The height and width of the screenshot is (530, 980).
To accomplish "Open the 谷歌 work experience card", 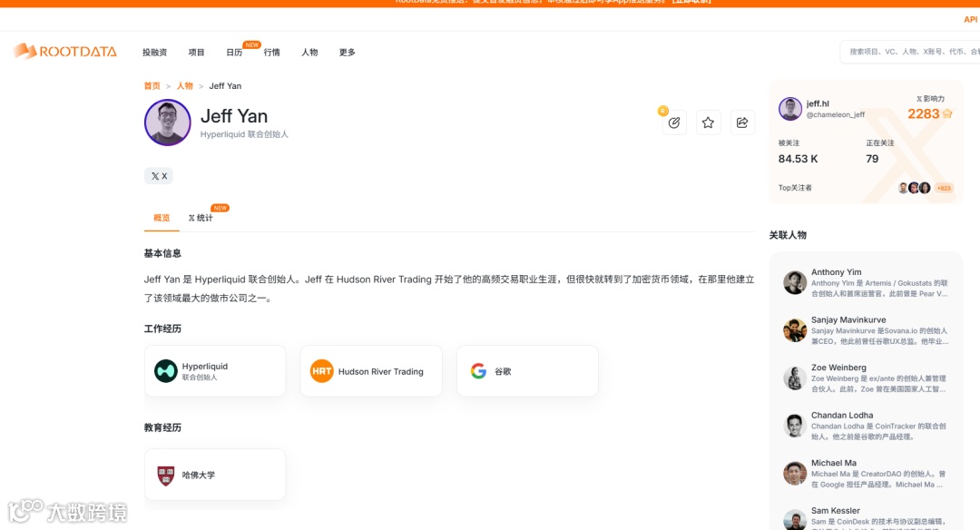I will 527,371.
